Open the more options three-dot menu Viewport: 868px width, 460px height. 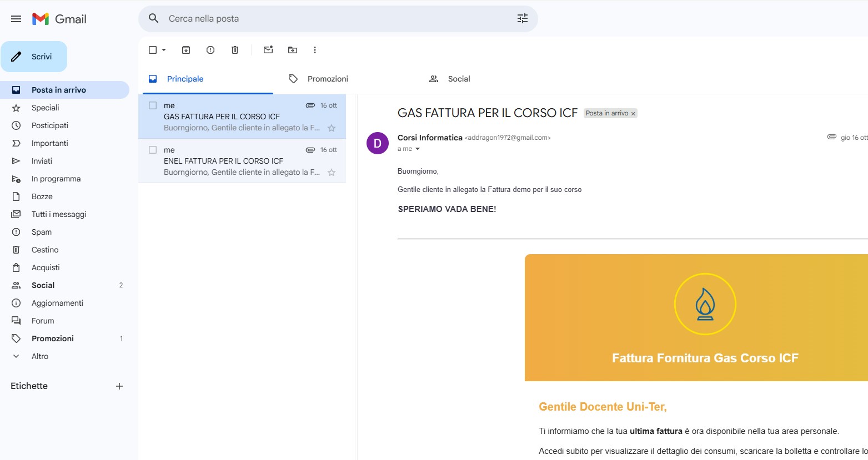pyautogui.click(x=315, y=49)
